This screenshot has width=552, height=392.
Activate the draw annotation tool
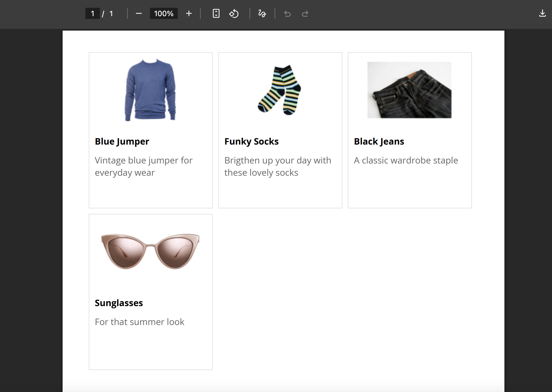coord(262,14)
